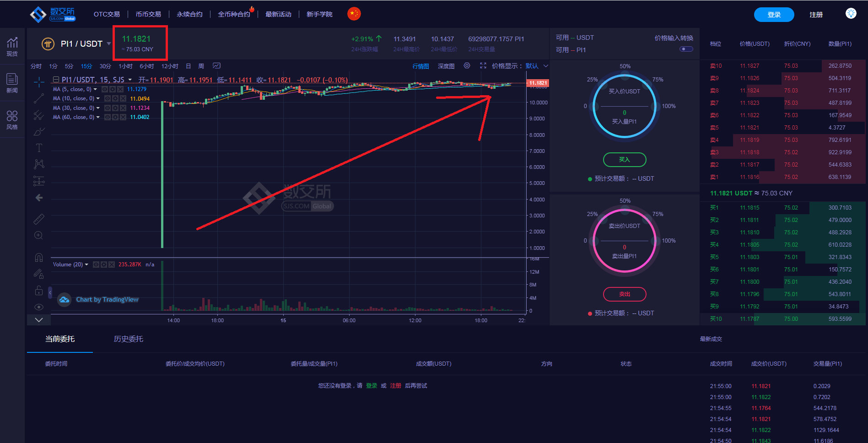The width and height of the screenshot is (868, 443).
Task: Select the pitchfork drawing tool
Action: (39, 115)
